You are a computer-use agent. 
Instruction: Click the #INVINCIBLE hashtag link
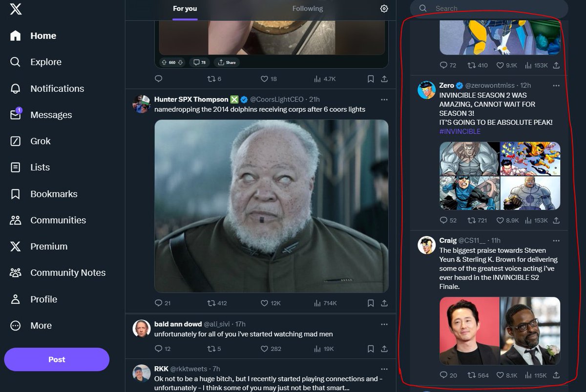click(x=460, y=131)
